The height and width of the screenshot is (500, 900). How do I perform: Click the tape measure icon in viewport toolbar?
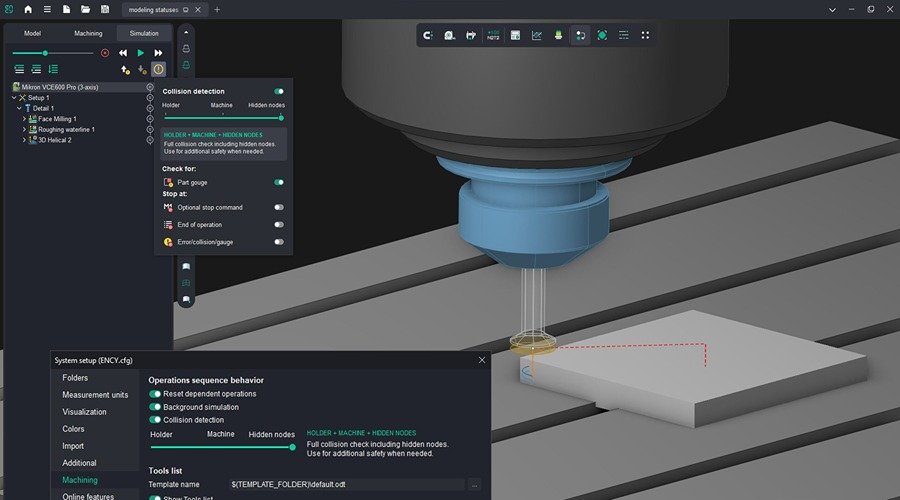(x=449, y=35)
